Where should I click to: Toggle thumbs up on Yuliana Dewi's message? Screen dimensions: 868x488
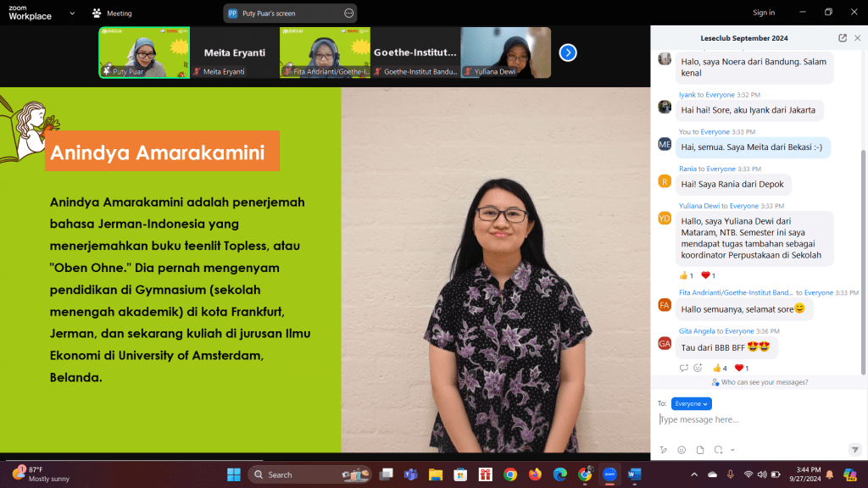pos(687,275)
